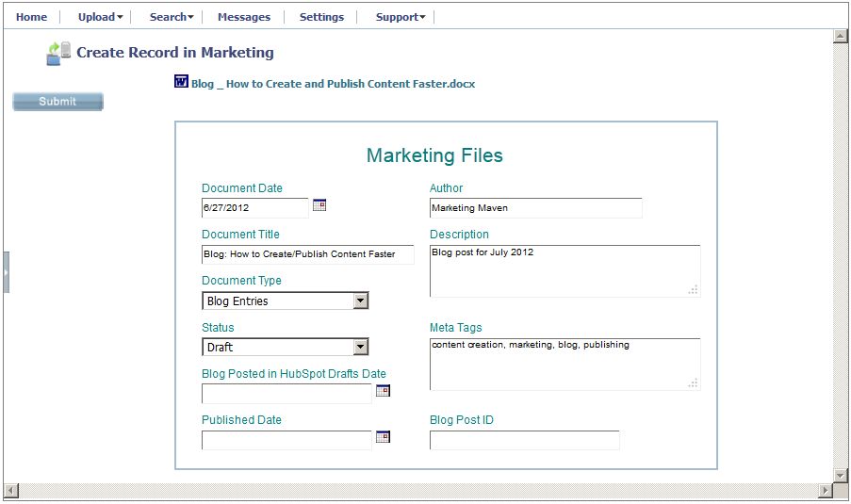Screen dimensions: 851x504
Task: Click the Submit button
Action: tap(58, 102)
